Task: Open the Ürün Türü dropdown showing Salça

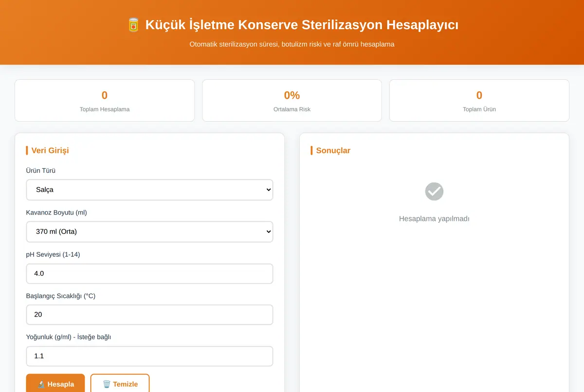Action: [149, 190]
